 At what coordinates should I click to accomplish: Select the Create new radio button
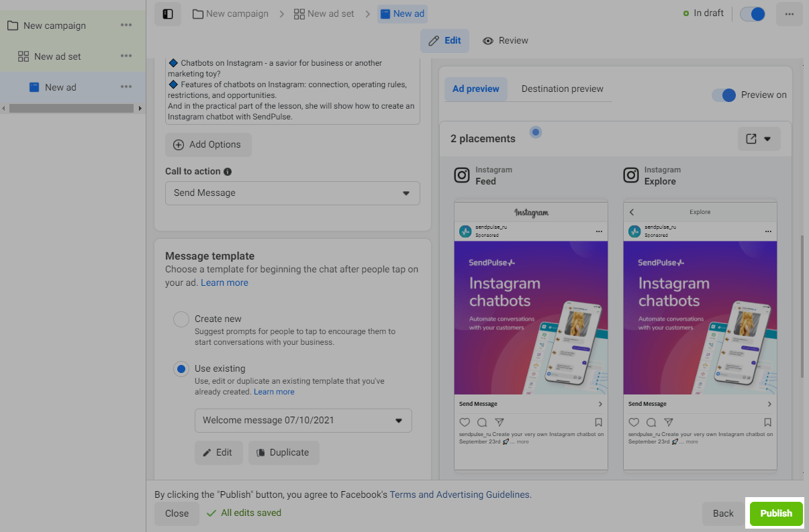click(x=181, y=319)
